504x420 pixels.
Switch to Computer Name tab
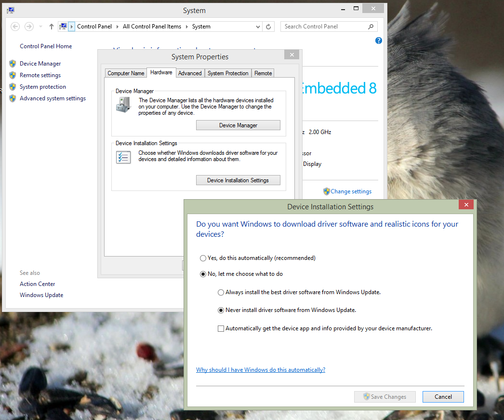pos(126,73)
